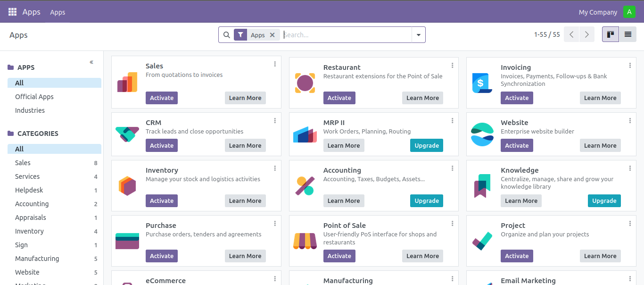644x285 pixels.
Task: Click the MRP II app icon
Action: point(305,134)
